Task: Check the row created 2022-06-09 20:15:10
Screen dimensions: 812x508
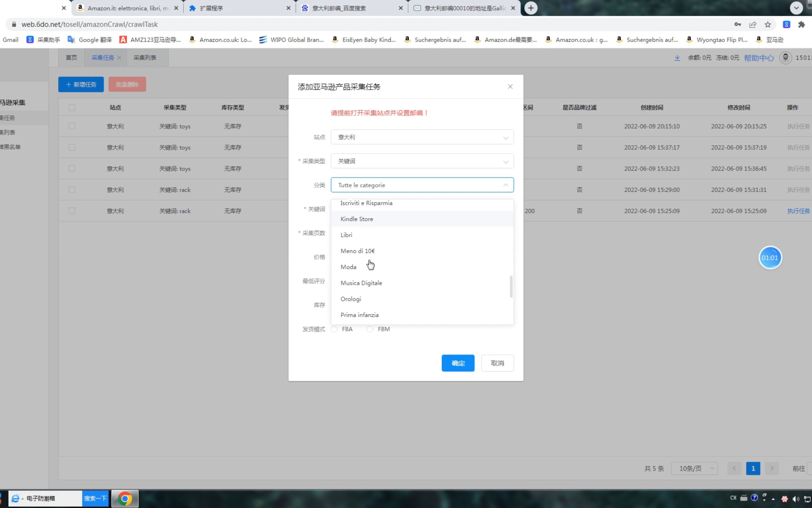Action: [x=72, y=126]
